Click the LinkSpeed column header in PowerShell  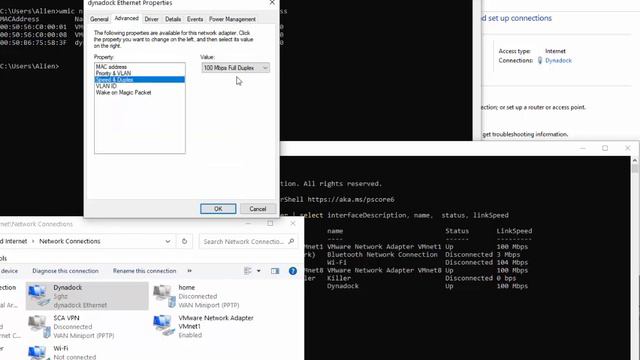[x=514, y=231]
